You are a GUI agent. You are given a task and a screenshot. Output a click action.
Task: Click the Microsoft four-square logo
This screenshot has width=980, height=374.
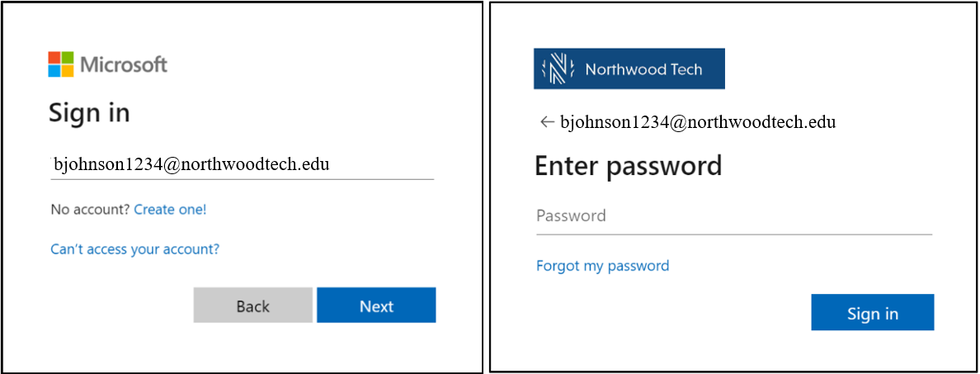click(61, 64)
